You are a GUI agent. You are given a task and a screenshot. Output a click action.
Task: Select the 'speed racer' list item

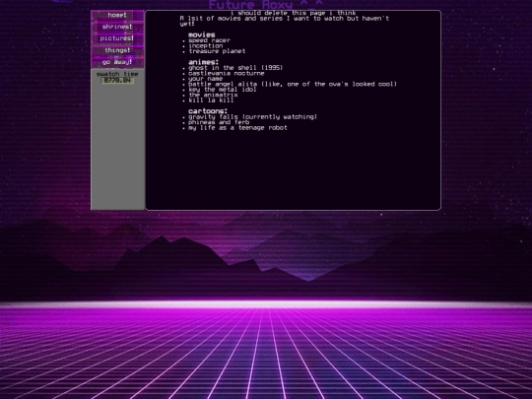(x=209, y=40)
